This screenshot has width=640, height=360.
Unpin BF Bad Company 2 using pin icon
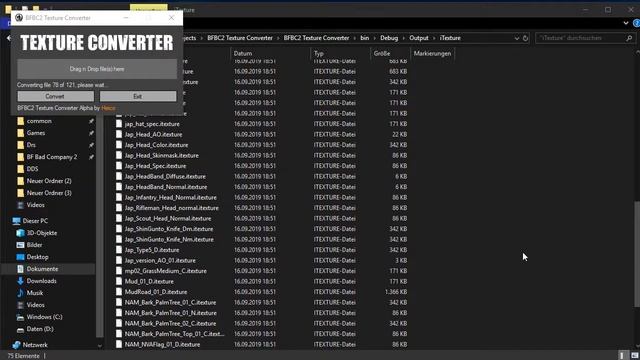91,157
